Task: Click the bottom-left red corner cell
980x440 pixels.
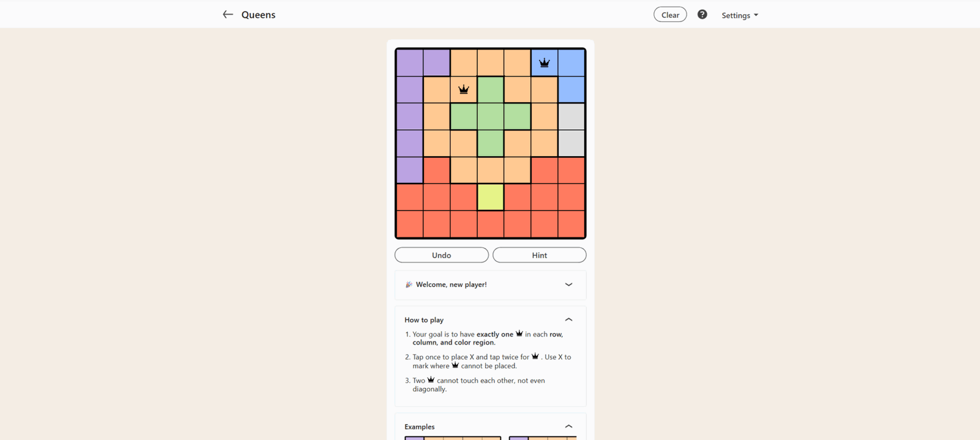Action: [410, 224]
